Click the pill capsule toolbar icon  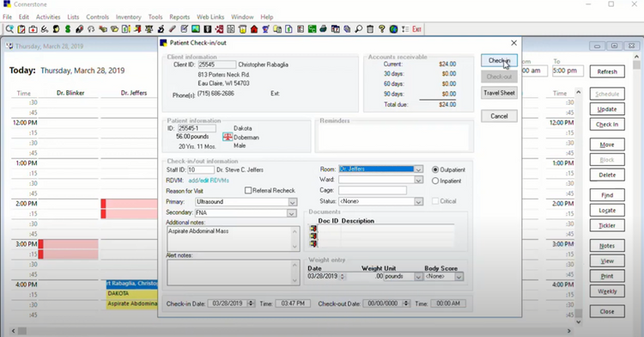click(x=79, y=29)
